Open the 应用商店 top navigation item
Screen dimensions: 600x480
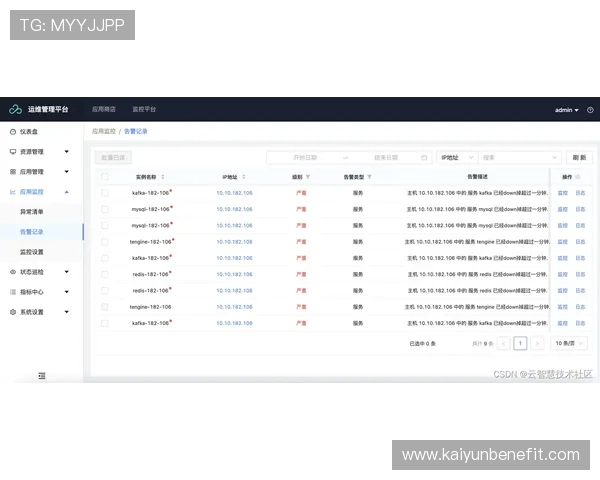coord(104,109)
